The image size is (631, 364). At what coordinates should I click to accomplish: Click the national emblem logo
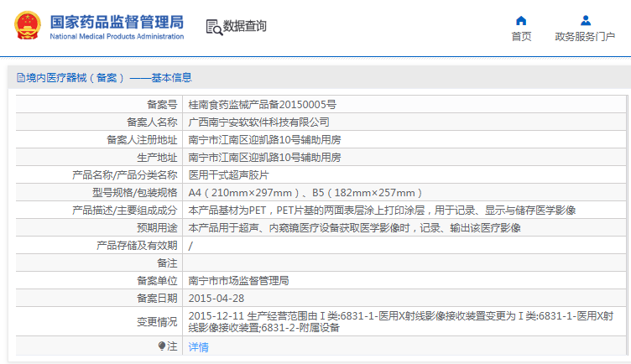(28, 25)
